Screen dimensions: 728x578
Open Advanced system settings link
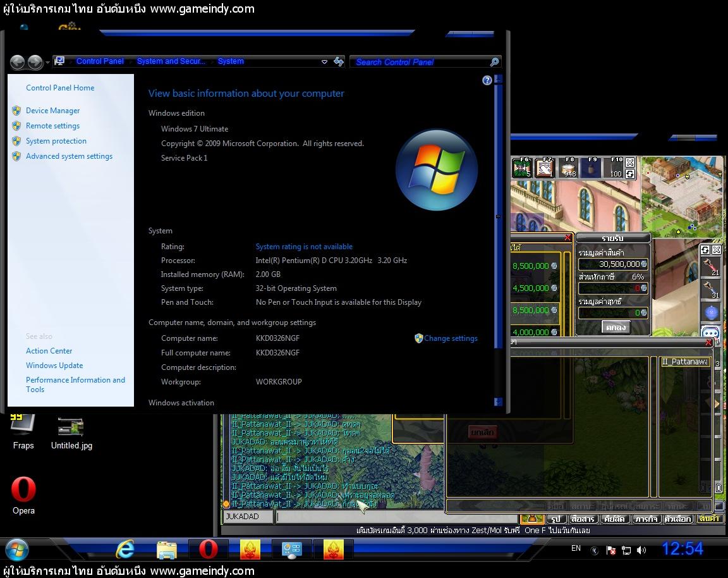[69, 156]
